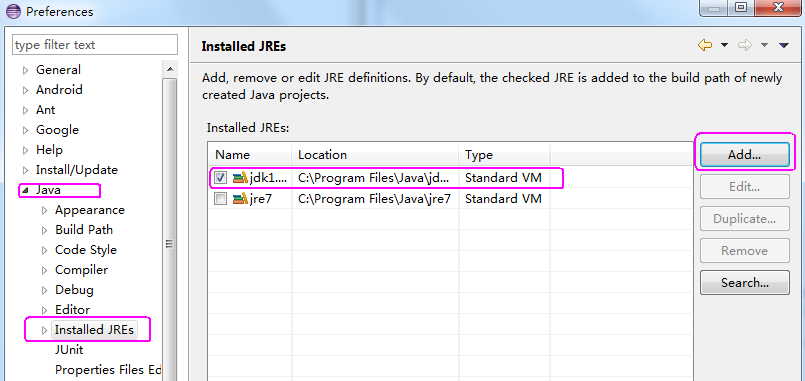Open Properties Files Editor preferences
This screenshot has height=381, width=805.
[108, 370]
